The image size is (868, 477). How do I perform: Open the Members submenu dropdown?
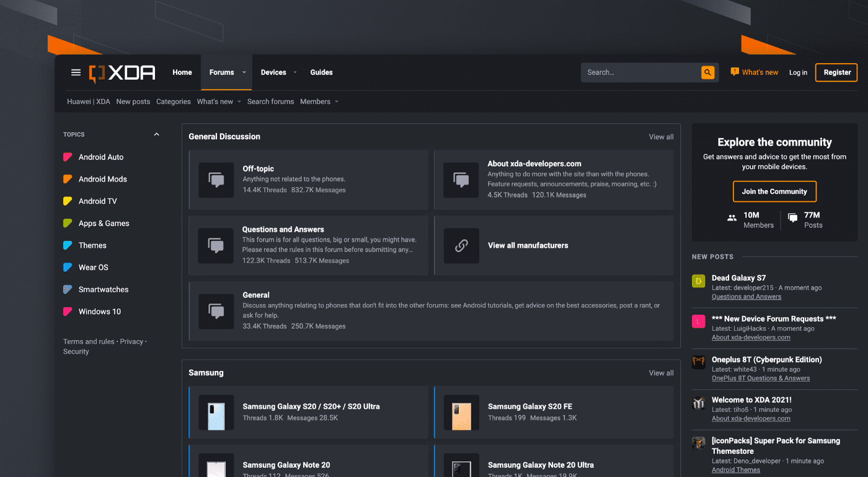coord(337,102)
